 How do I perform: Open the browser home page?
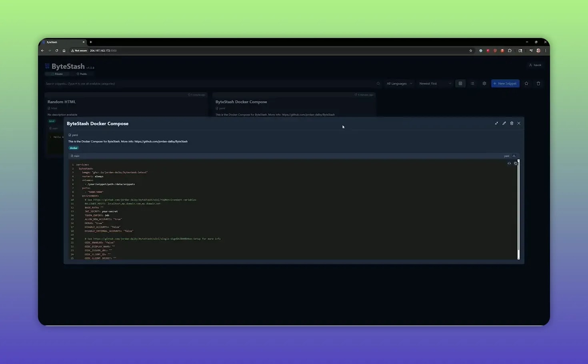pyautogui.click(x=64, y=51)
